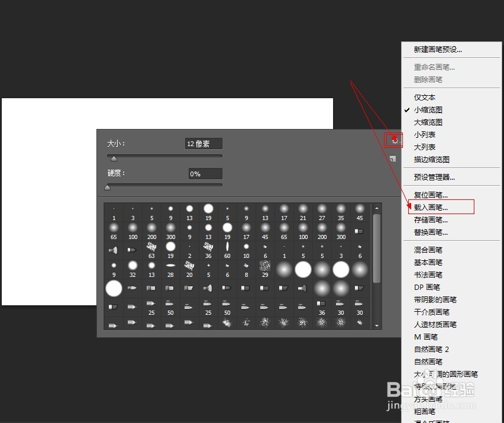This screenshot has height=423, width=504.
Task: Click the brush size input showing 12 像素
Action: [203, 143]
